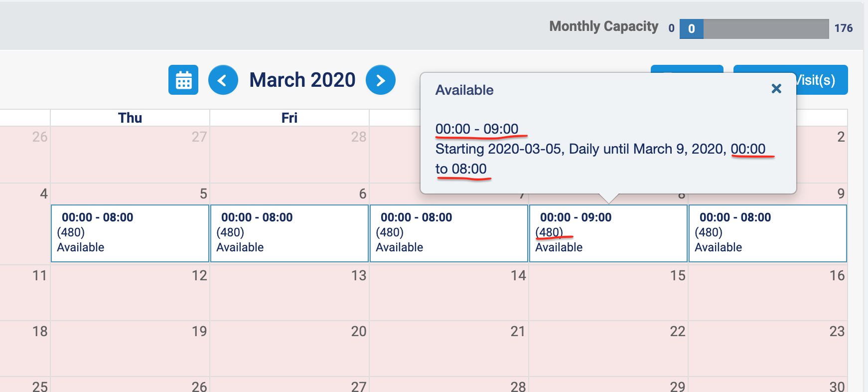The width and height of the screenshot is (868, 392).
Task: Open the calendar date picker icon
Action: tap(183, 79)
